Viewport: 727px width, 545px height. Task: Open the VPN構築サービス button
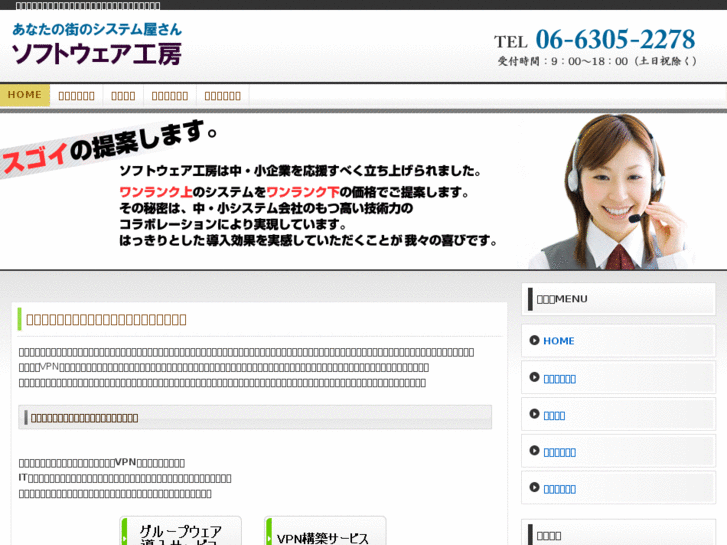coord(325,531)
